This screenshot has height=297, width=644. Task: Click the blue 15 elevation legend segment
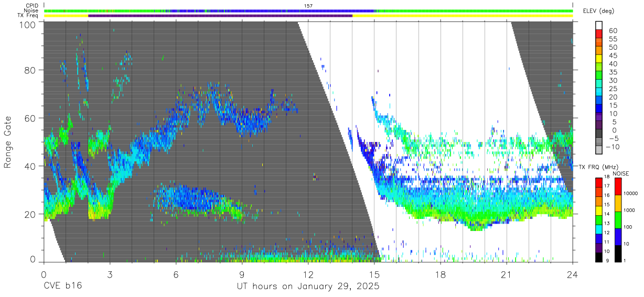[599, 108]
